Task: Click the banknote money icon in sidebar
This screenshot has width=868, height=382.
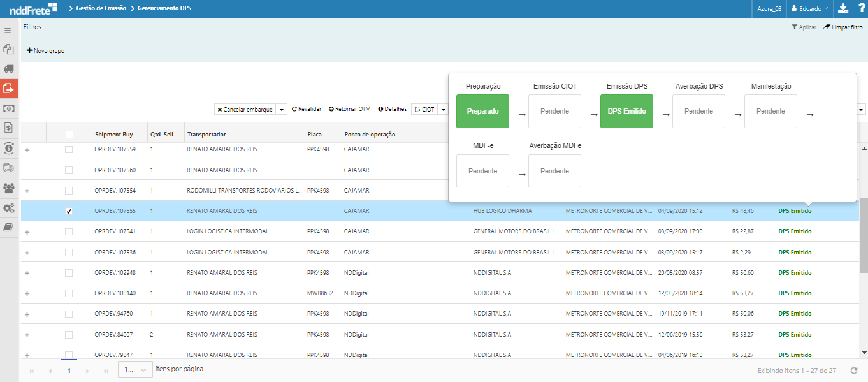Action: tap(8, 108)
